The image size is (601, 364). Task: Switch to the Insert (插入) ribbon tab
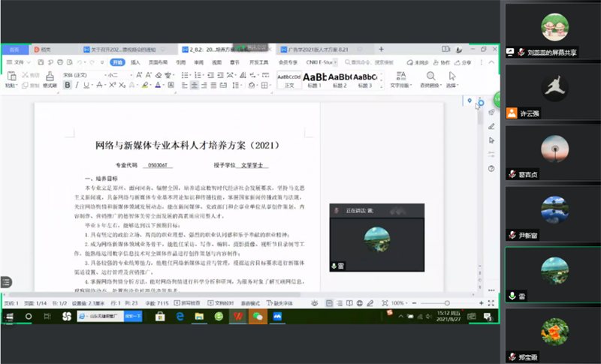click(135, 62)
